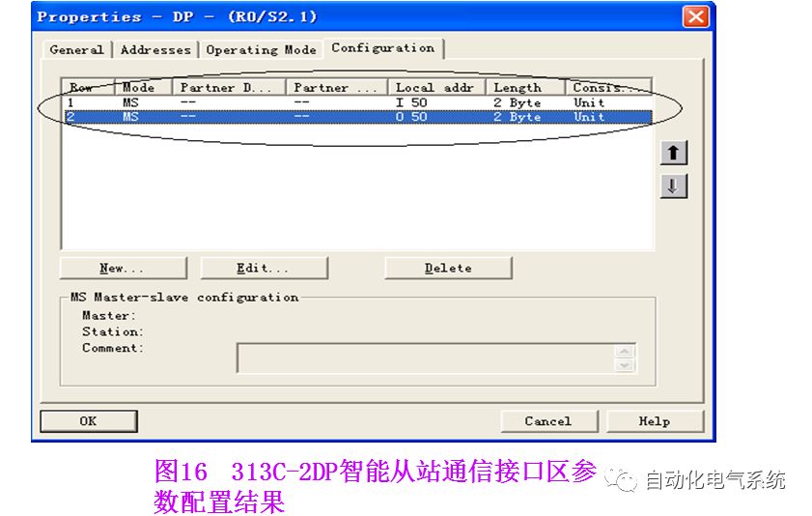Click the Cancel button
The image size is (812, 516).
click(x=549, y=421)
